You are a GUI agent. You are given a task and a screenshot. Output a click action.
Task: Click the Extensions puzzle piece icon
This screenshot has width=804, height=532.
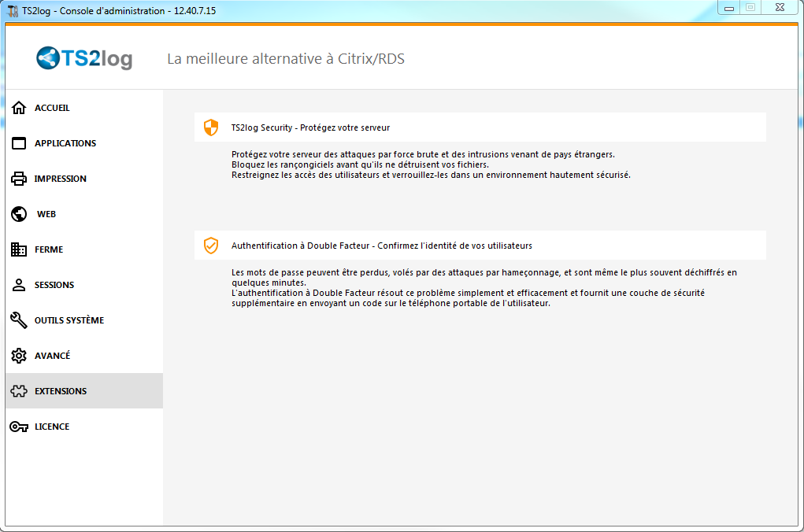click(x=19, y=391)
